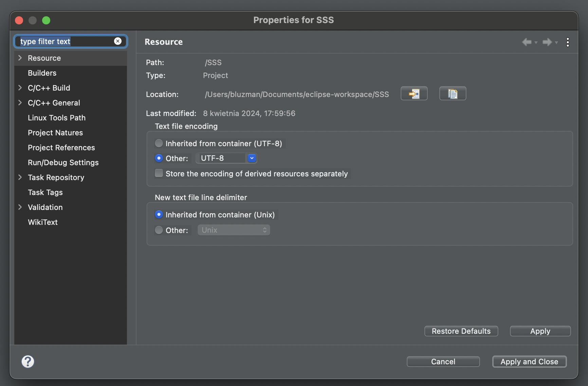Copy the project location path
The width and height of the screenshot is (588, 386).
pos(453,93)
